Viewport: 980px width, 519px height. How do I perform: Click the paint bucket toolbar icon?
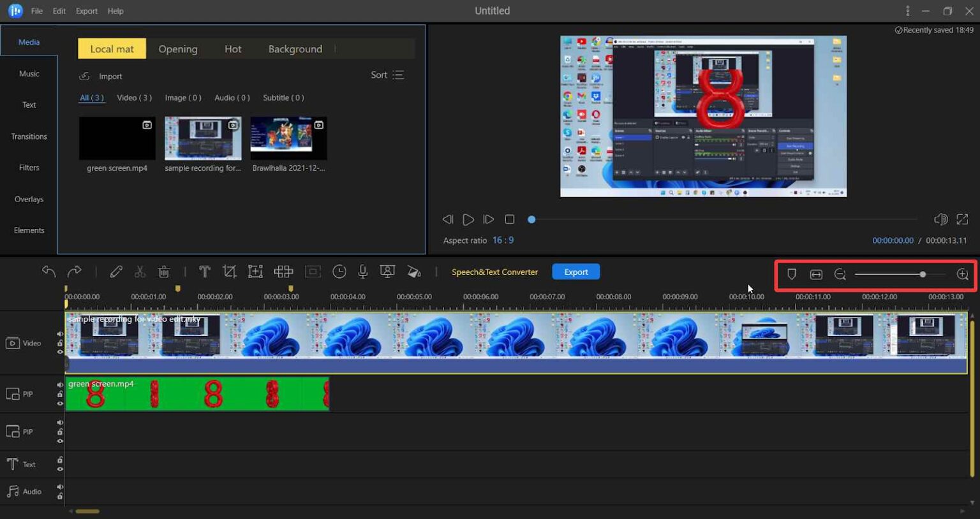click(414, 272)
